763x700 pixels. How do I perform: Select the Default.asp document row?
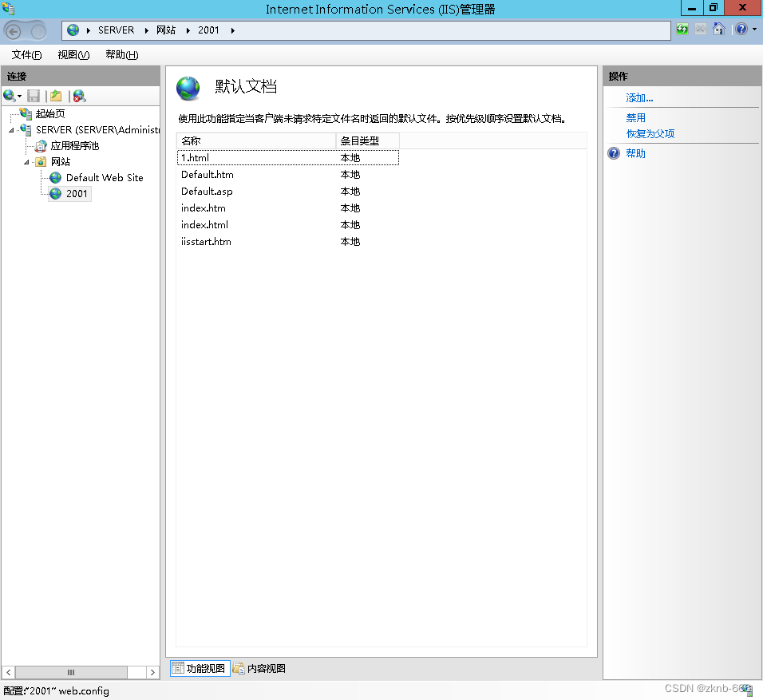288,192
